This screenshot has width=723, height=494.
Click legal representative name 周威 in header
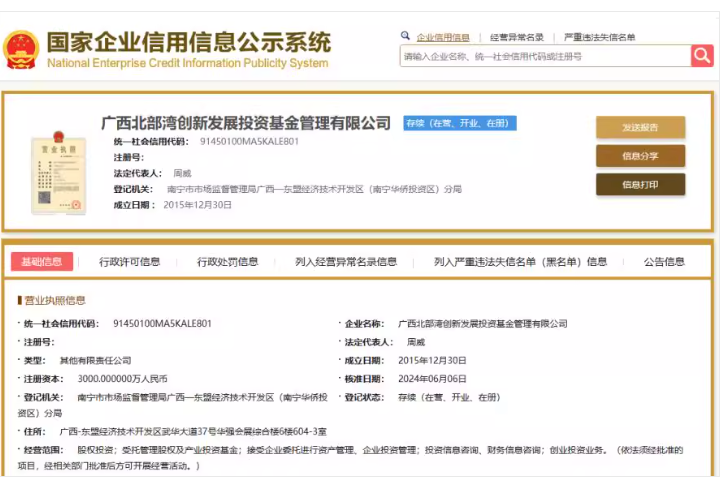click(x=182, y=173)
